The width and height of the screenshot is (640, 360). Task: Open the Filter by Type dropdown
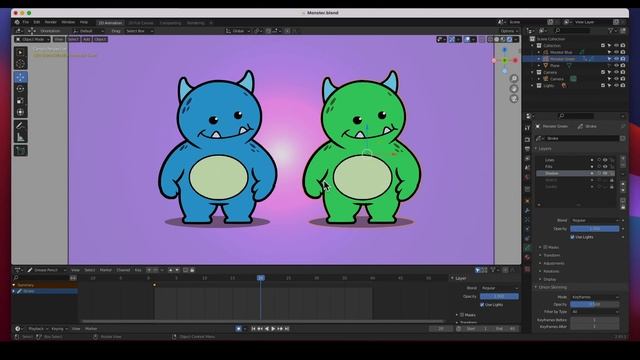click(595, 311)
